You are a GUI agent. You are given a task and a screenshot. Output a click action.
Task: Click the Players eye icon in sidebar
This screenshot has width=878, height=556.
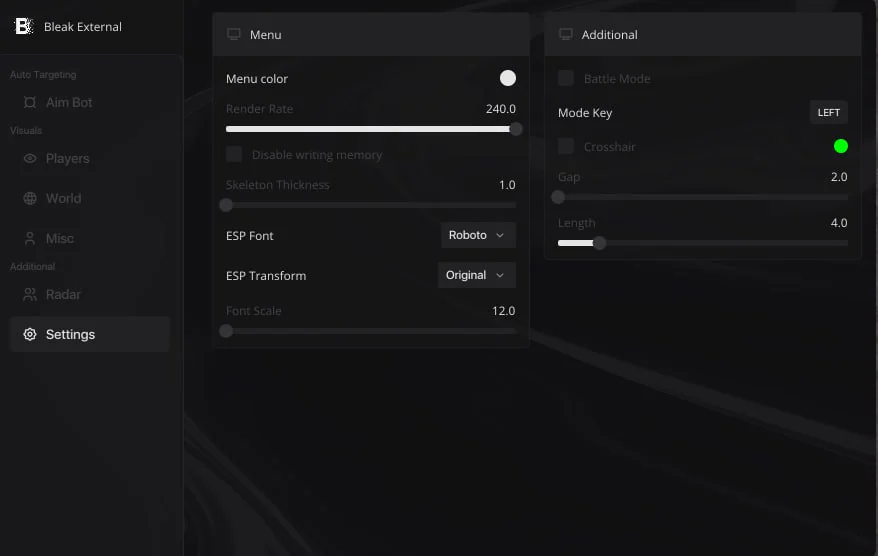pos(30,158)
